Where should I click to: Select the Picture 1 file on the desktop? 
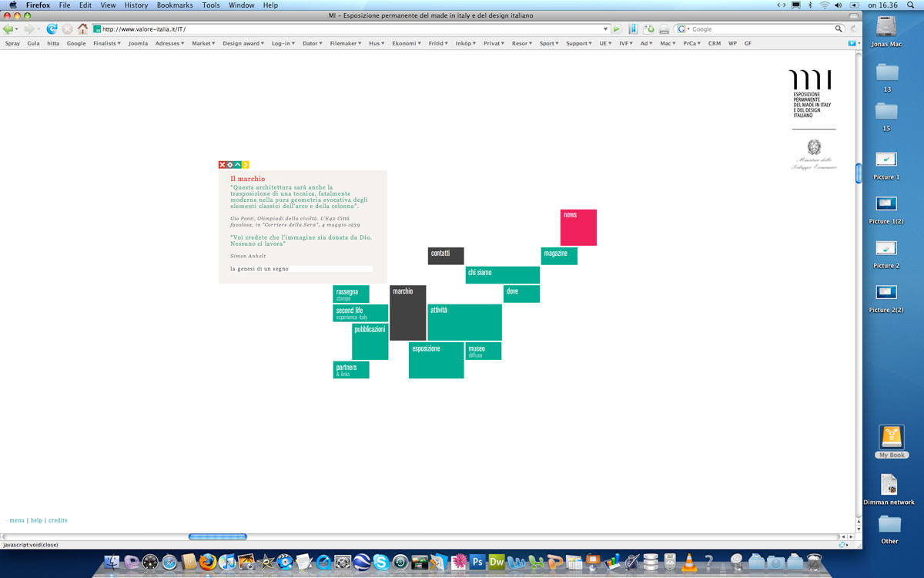pos(886,164)
